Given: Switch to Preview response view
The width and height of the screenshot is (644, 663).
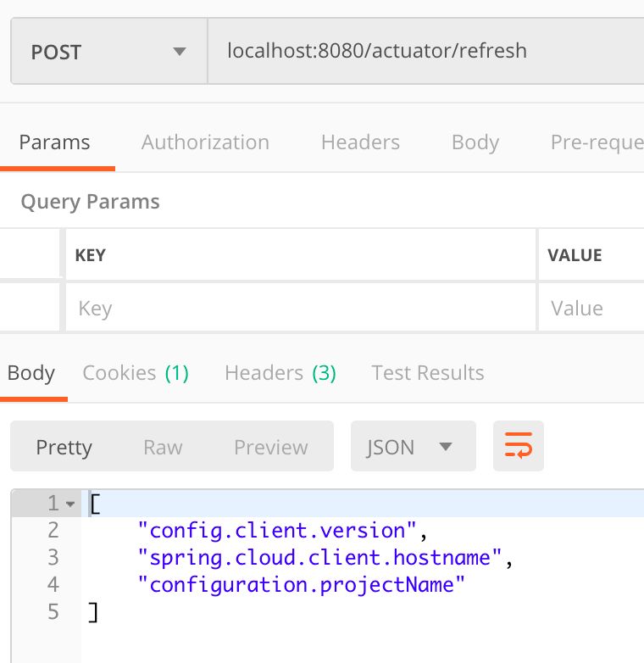Looking at the screenshot, I should tap(271, 447).
